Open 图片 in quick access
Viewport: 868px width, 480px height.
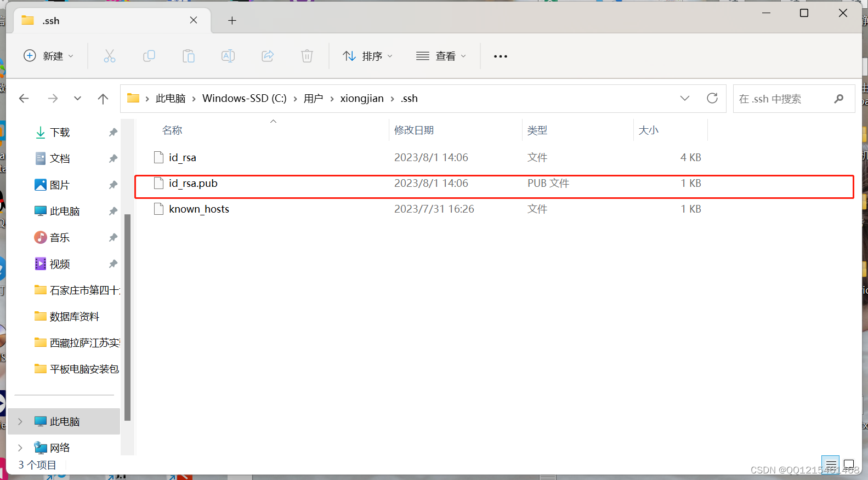click(60, 185)
